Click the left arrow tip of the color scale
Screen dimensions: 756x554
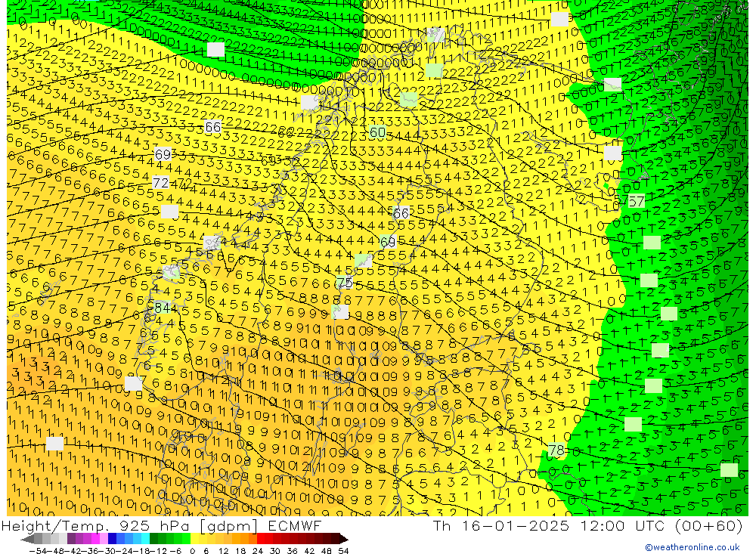pyautogui.click(x=24, y=539)
